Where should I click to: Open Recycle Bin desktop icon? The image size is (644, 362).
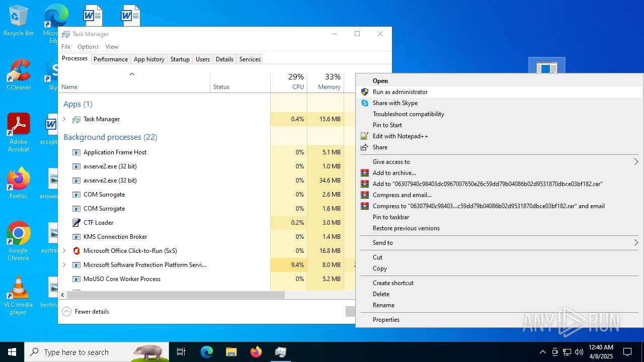(18, 21)
